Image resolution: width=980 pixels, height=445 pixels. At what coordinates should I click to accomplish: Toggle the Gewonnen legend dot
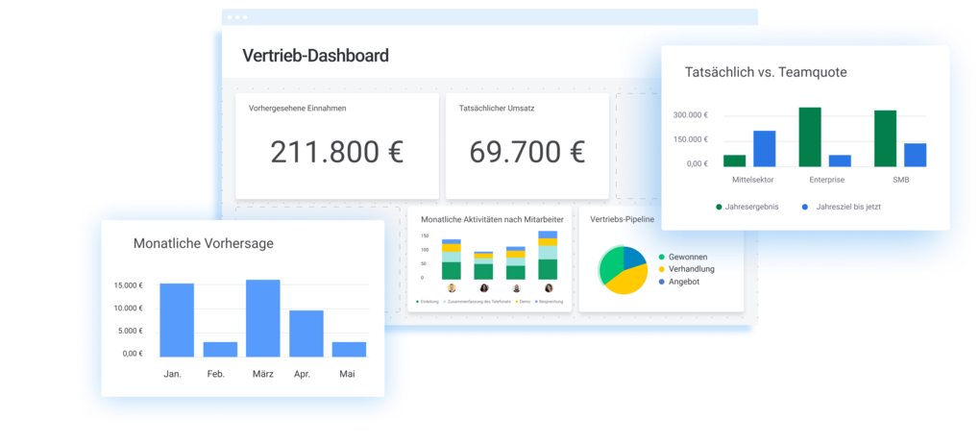[662, 257]
